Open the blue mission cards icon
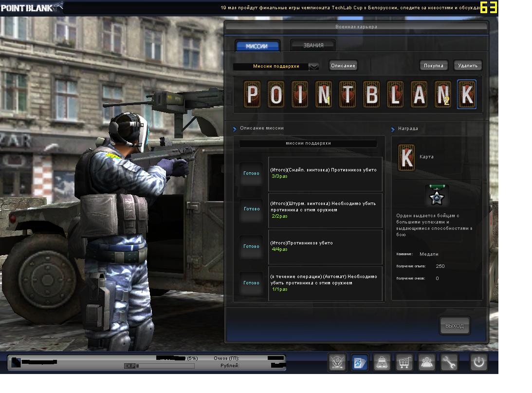The image size is (532, 393). pos(359,362)
